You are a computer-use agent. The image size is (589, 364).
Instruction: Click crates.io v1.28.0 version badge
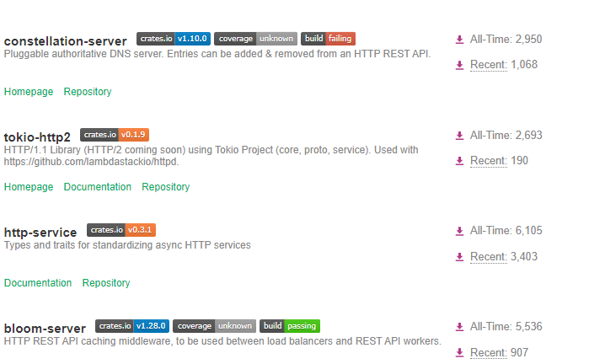(x=132, y=326)
